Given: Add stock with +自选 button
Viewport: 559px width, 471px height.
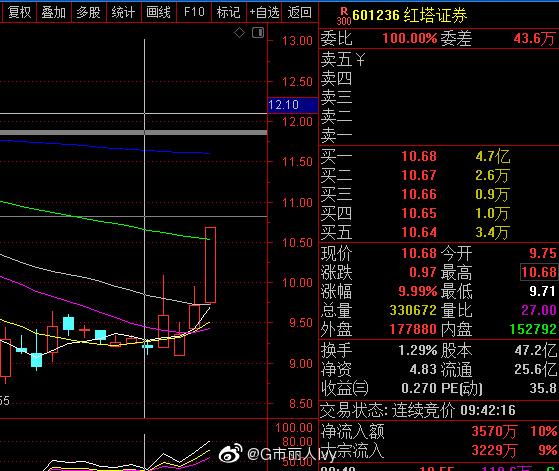Looking at the screenshot, I should [264, 12].
